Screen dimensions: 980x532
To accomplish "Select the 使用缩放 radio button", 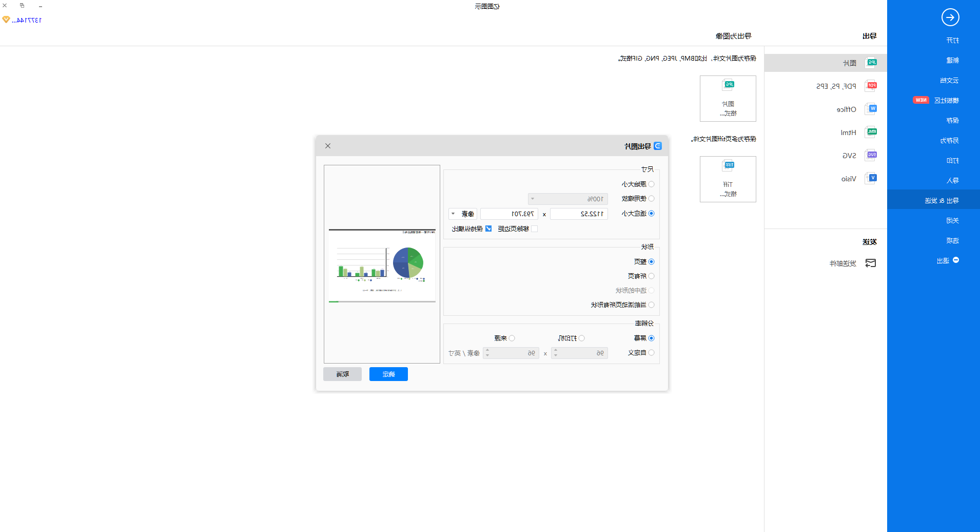I will click(652, 198).
